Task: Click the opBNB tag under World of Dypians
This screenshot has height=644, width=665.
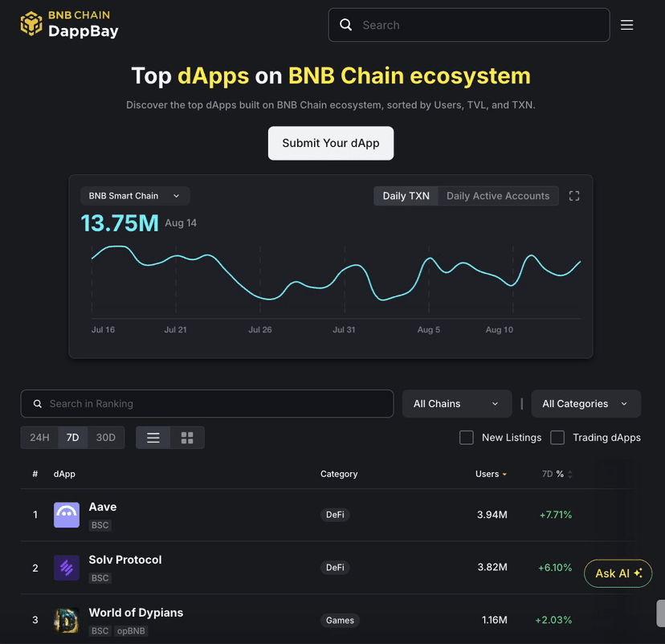Action: [x=131, y=631]
